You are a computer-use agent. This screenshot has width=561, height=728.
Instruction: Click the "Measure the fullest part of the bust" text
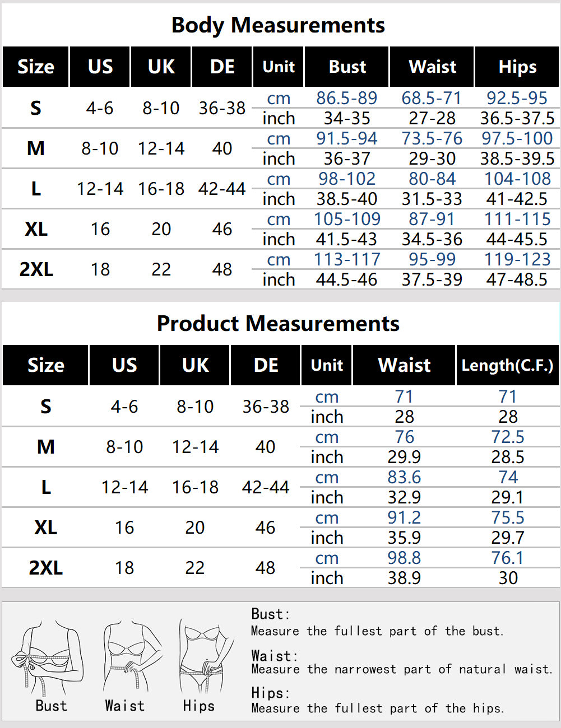point(377,631)
